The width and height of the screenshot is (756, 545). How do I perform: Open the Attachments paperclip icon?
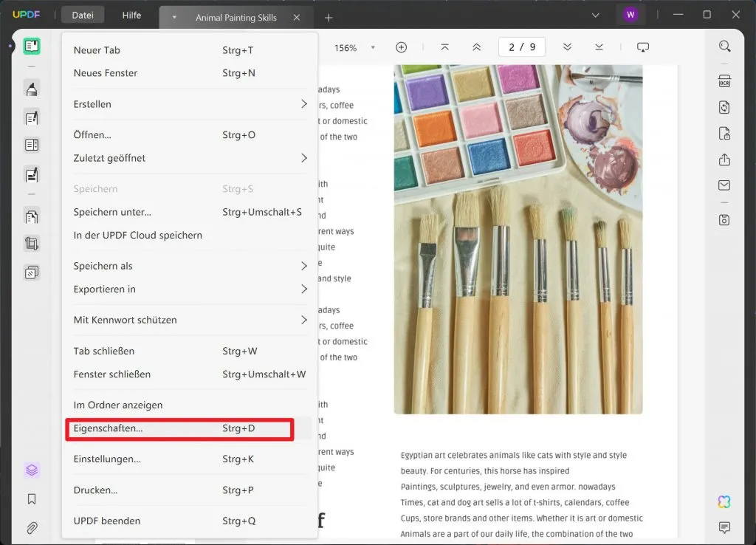coord(32,527)
